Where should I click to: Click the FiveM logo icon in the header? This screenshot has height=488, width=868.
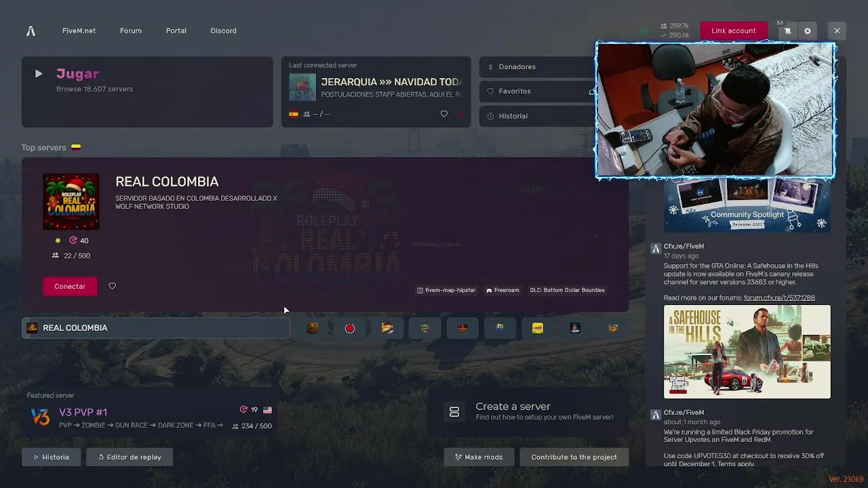pyautogui.click(x=31, y=30)
